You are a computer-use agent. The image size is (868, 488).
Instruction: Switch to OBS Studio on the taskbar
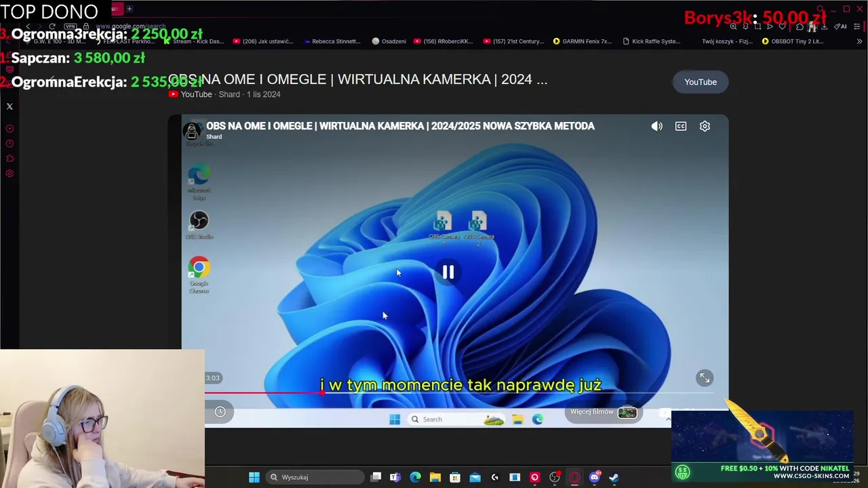point(555,477)
